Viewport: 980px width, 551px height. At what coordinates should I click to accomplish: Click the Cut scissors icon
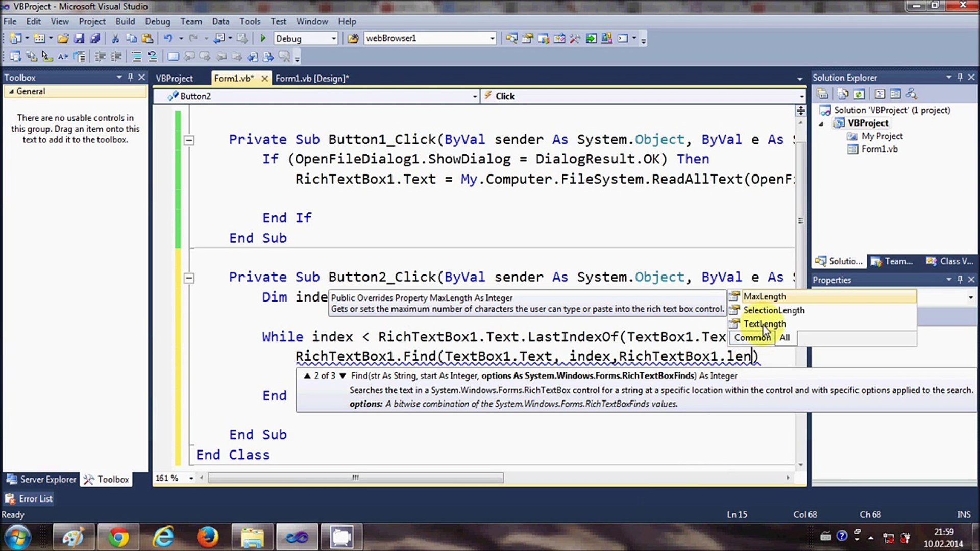click(115, 38)
